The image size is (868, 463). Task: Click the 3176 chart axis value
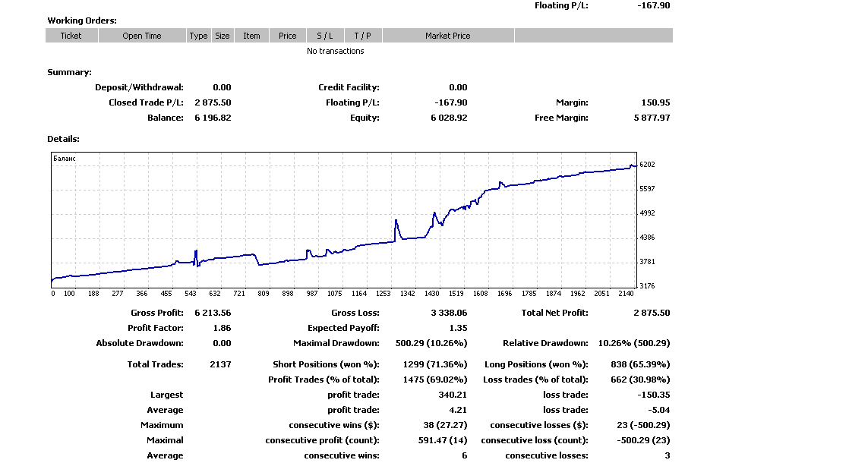coord(647,286)
